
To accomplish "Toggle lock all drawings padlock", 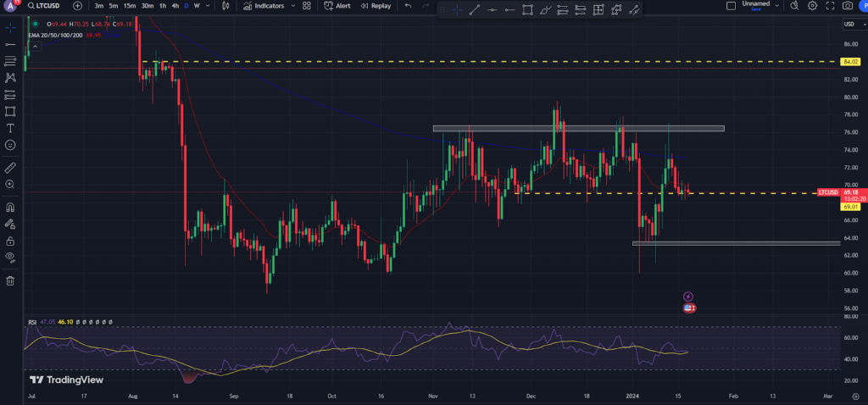I will pos(10,241).
